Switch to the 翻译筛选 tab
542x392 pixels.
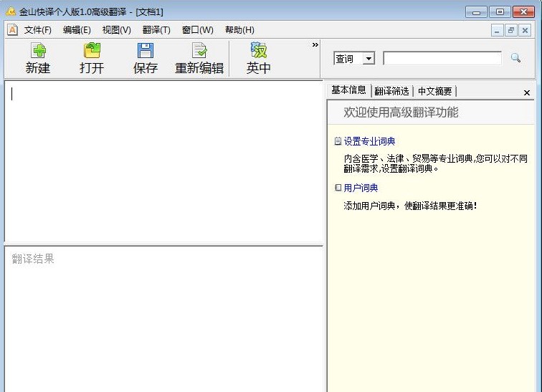[x=391, y=91]
